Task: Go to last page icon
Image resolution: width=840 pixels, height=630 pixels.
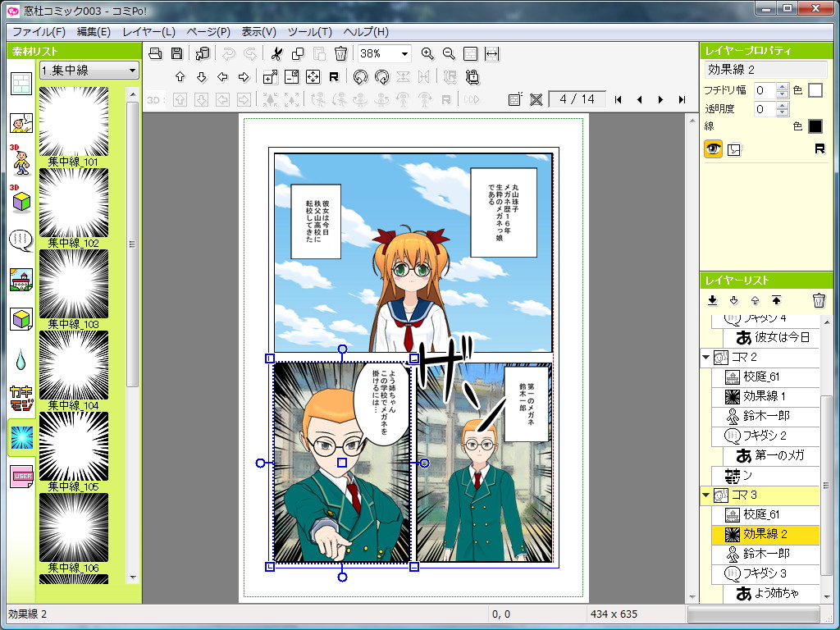Action: pyautogui.click(x=682, y=99)
